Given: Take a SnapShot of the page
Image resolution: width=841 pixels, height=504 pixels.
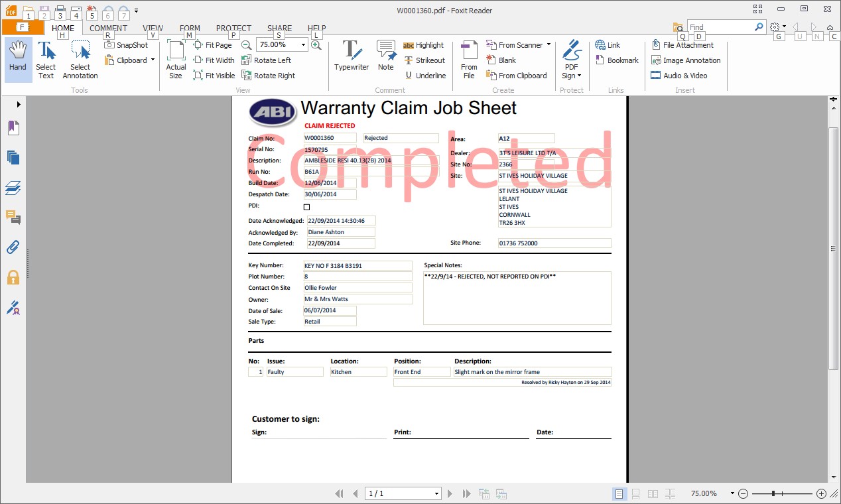Looking at the screenshot, I should [126, 45].
